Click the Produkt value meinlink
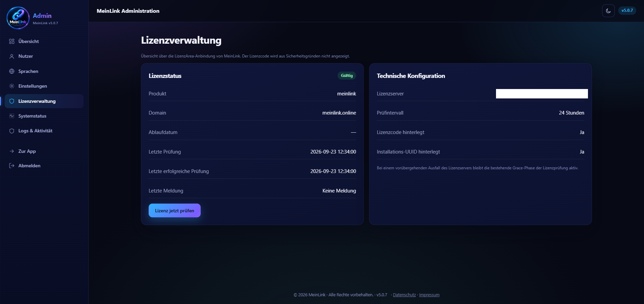 point(346,94)
